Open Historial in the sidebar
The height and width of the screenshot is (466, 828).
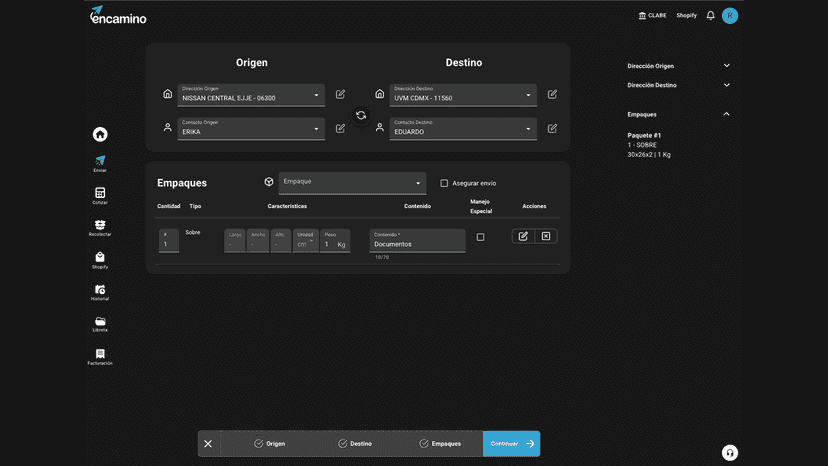click(100, 292)
